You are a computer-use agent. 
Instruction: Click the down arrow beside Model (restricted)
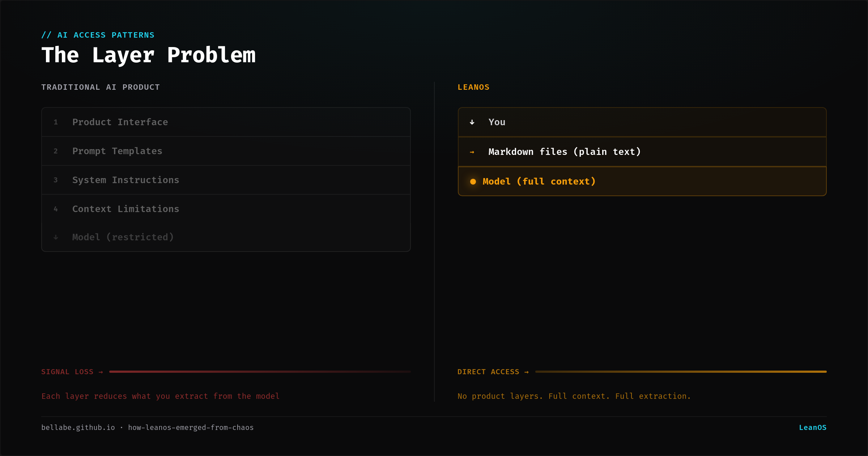56,237
